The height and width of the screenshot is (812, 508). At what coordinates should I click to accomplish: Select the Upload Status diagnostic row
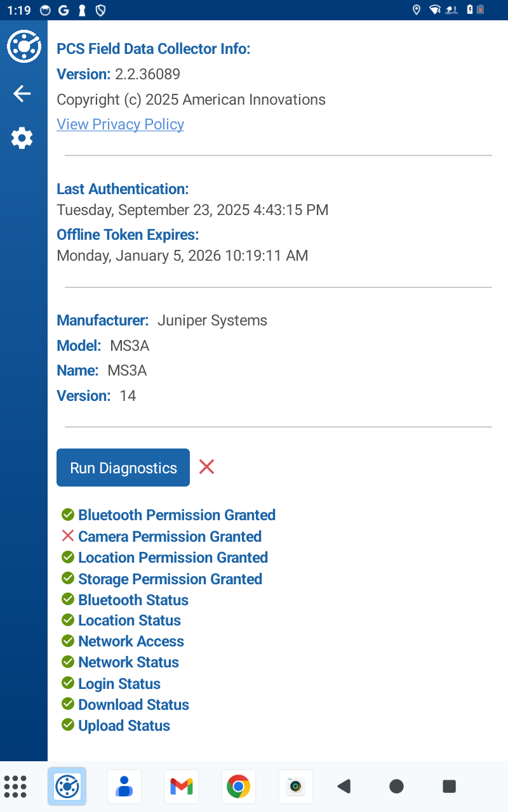pos(116,725)
